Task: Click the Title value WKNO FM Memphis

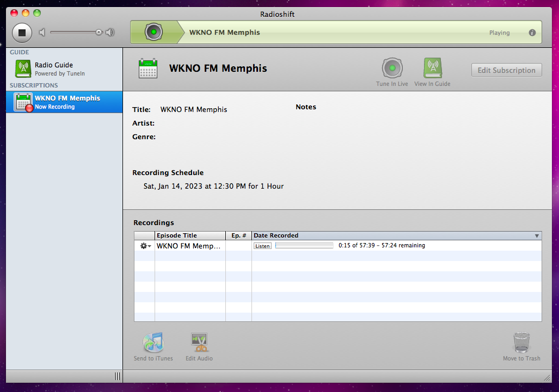Action: (194, 110)
